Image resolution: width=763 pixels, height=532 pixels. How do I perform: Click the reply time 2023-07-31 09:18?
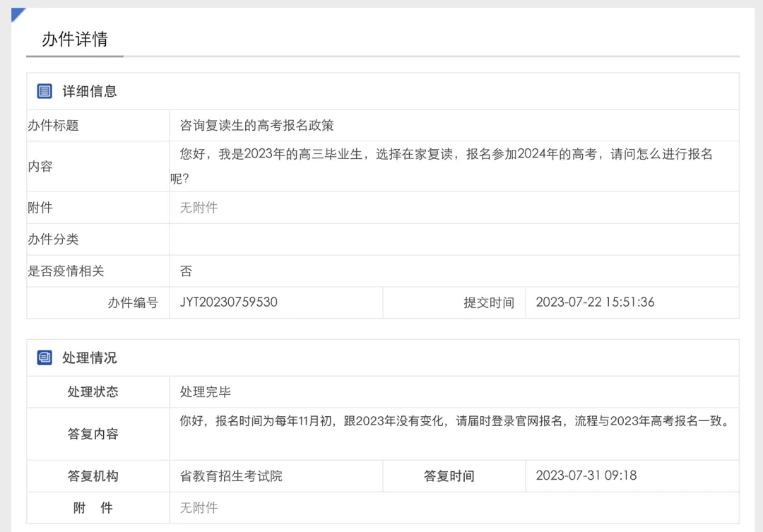click(x=586, y=475)
